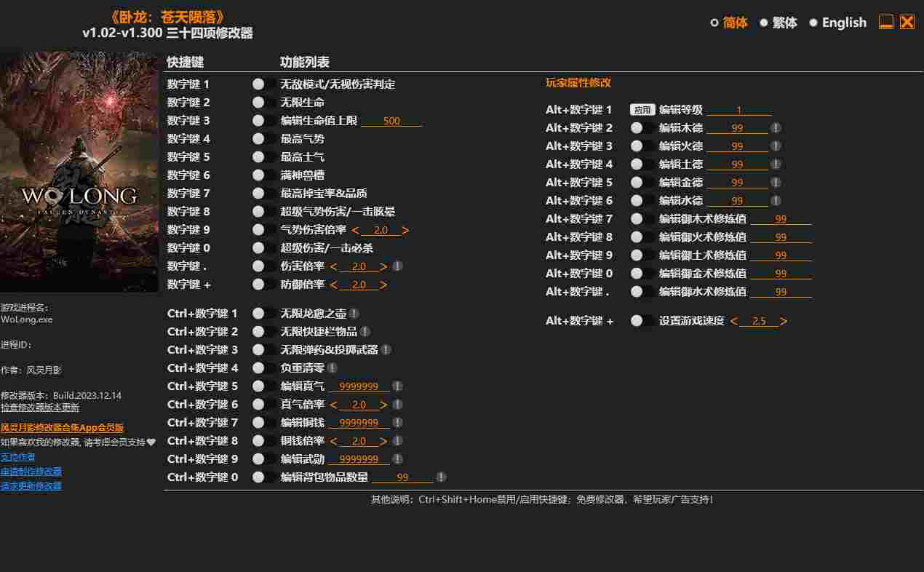The width and height of the screenshot is (924, 572).
Task: Click info icon beside 真气倍率
Action: (398, 405)
